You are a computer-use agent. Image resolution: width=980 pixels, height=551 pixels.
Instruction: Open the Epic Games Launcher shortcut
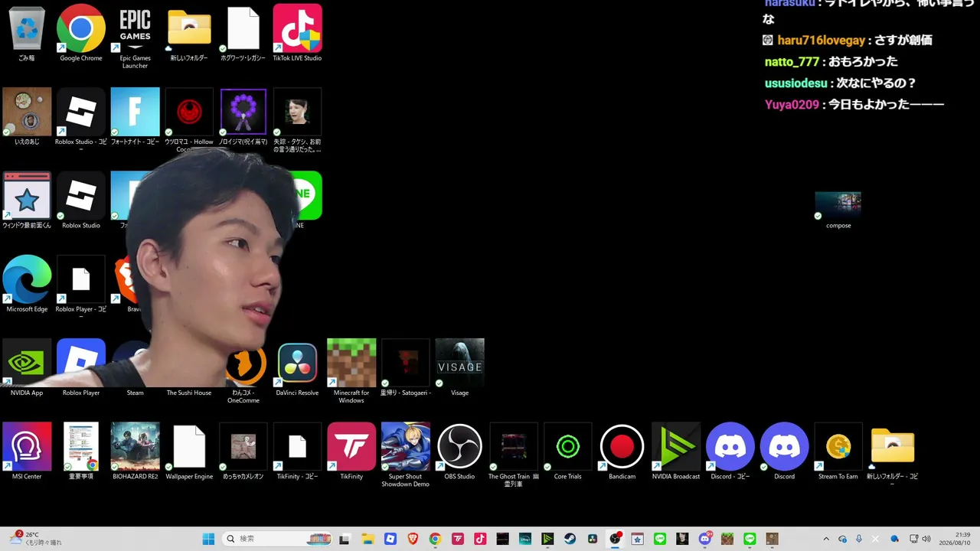(135, 37)
